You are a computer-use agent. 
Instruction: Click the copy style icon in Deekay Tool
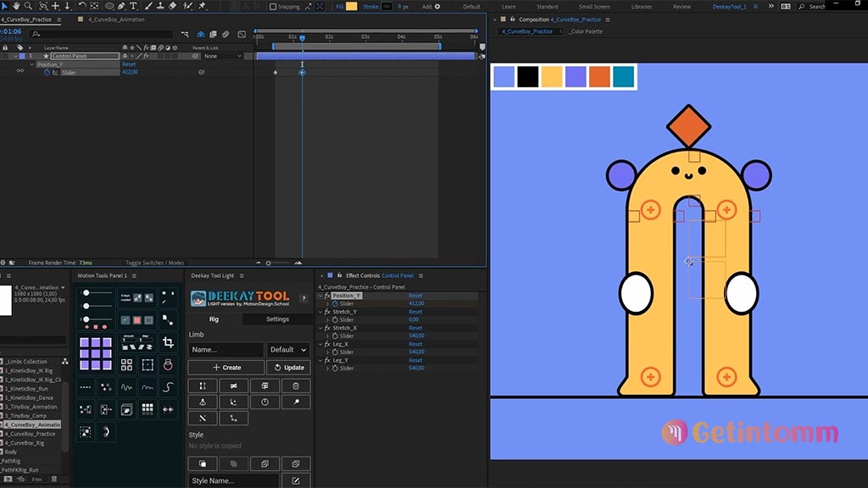203,463
